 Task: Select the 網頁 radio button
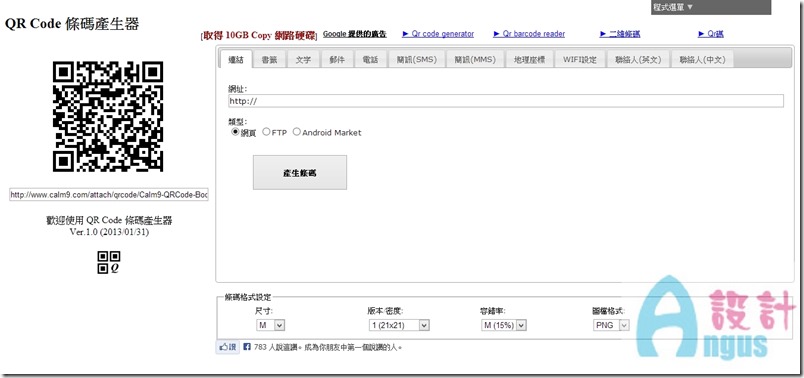tap(235, 132)
